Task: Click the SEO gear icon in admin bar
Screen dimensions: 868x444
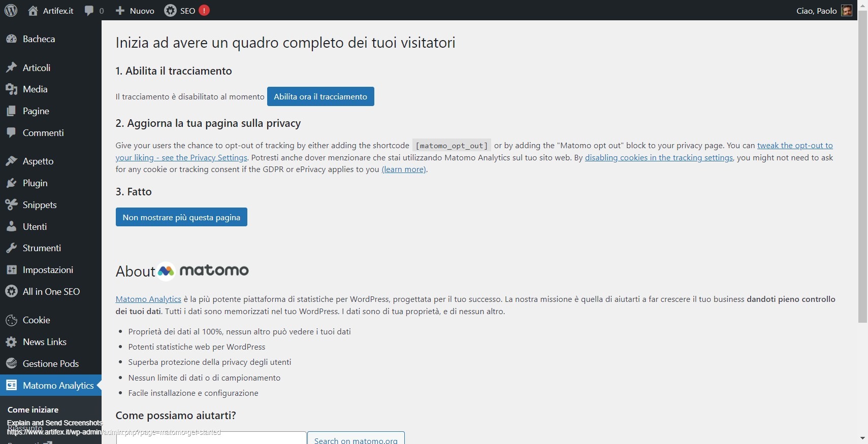Action: [170, 11]
